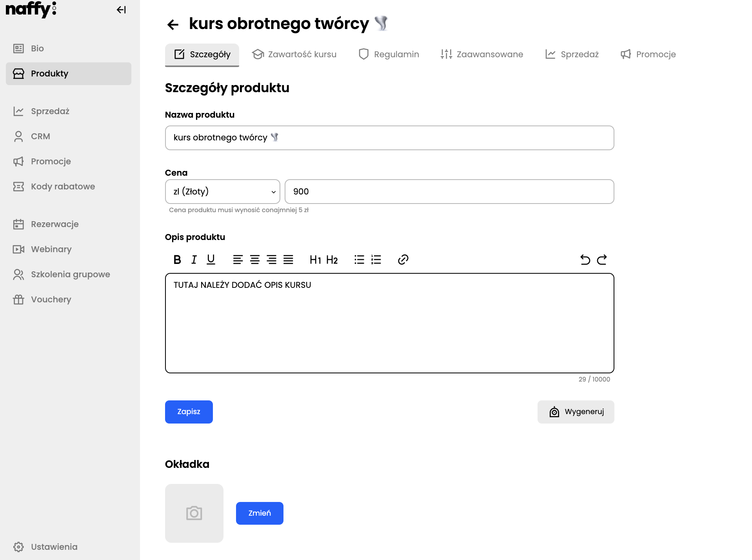Open Ustawienia at the sidebar bottom
The width and height of the screenshot is (752, 560).
click(69, 547)
